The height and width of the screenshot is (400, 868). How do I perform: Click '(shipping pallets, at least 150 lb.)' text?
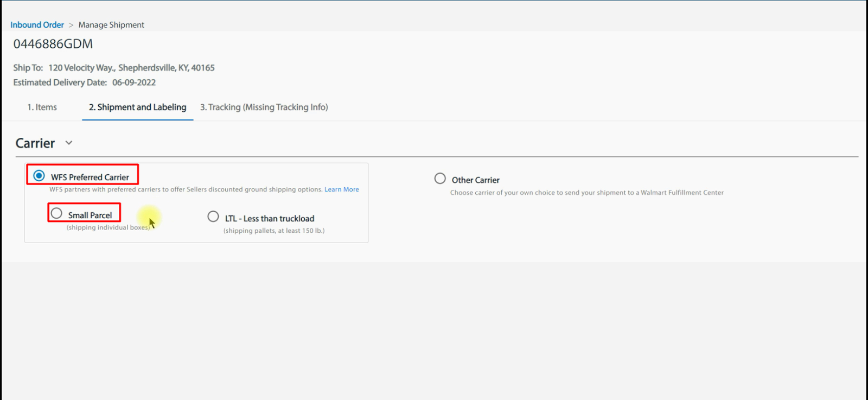(x=274, y=231)
